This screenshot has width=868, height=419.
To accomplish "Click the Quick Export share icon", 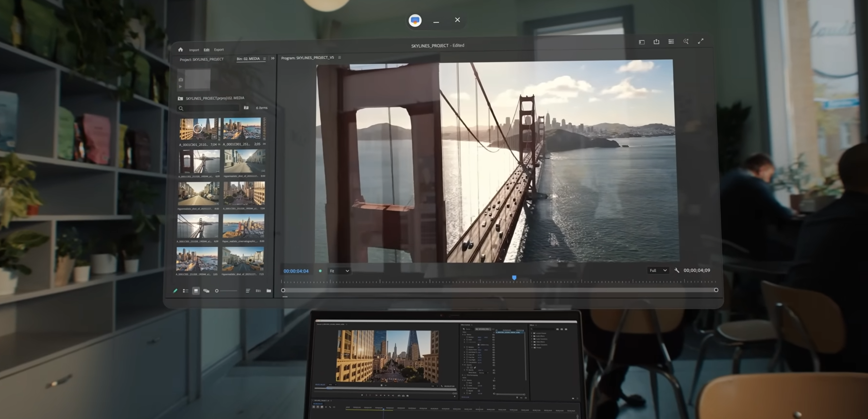I will [x=656, y=42].
